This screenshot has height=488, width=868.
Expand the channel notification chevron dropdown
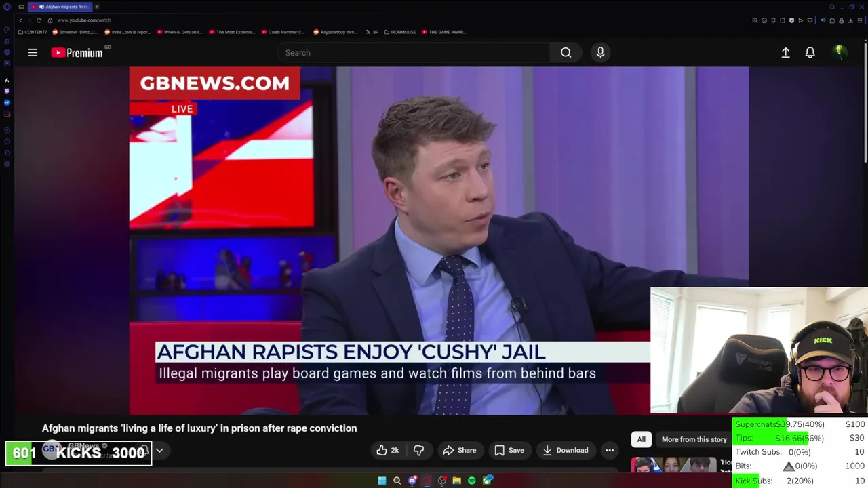click(x=159, y=450)
